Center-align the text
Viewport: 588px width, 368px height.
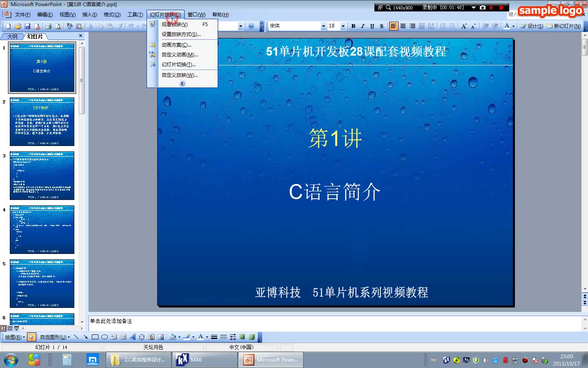[403, 26]
